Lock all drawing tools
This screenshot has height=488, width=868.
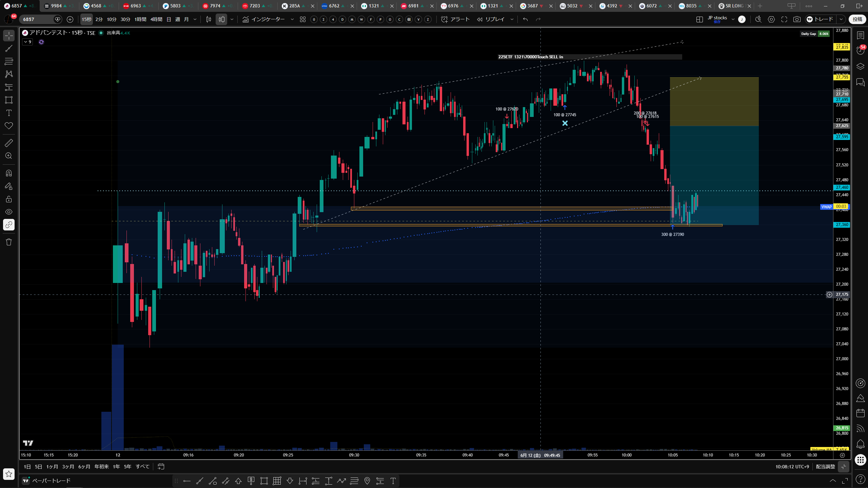click(x=9, y=199)
